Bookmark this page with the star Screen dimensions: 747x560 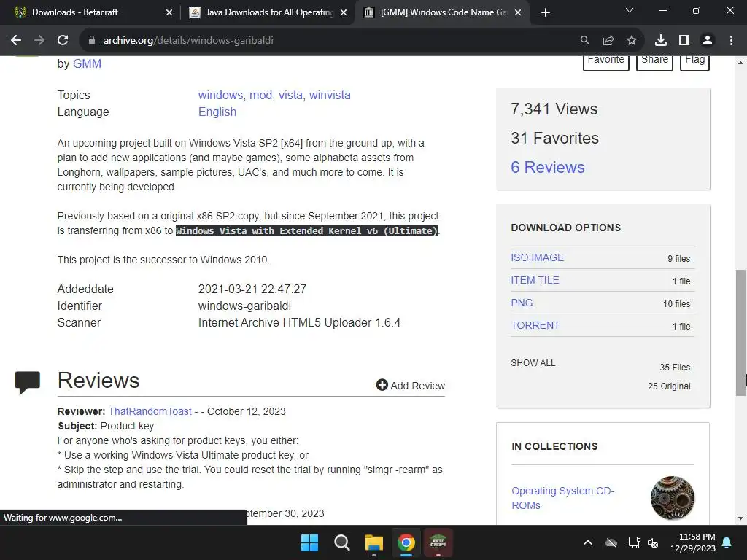632,41
